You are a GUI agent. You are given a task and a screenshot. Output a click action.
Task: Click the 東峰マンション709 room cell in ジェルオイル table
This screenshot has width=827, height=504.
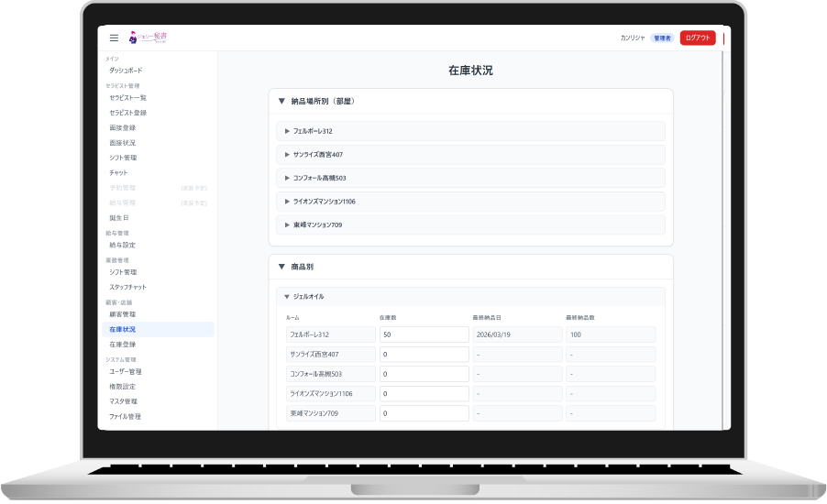click(331, 414)
